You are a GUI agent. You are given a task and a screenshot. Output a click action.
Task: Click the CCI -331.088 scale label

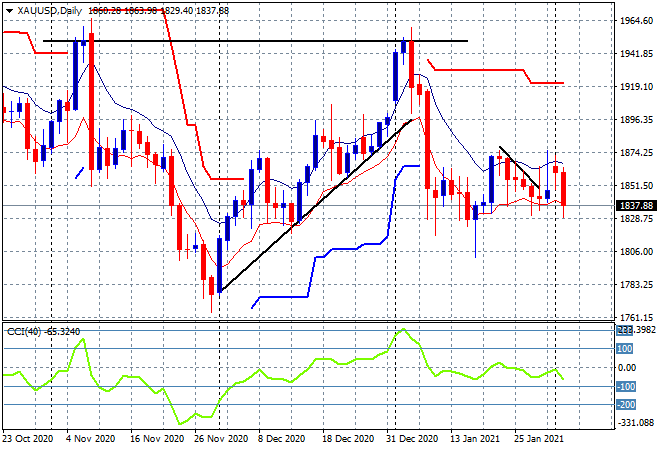[636, 422]
